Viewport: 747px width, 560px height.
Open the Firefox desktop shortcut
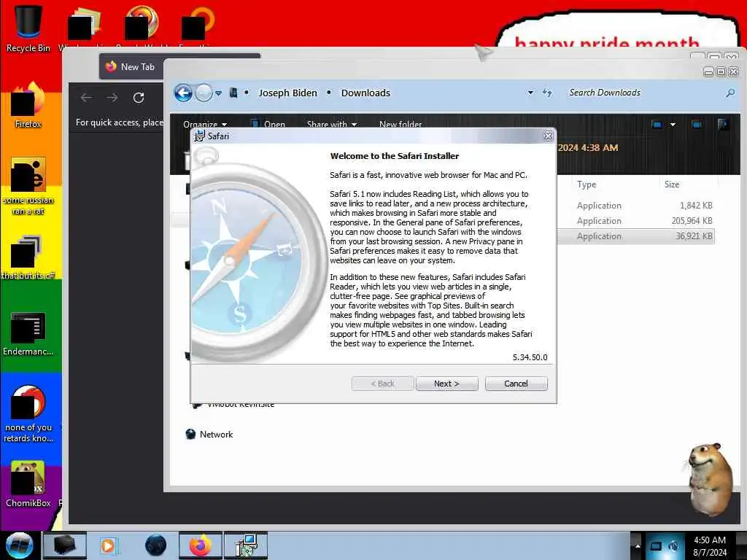tap(28, 106)
